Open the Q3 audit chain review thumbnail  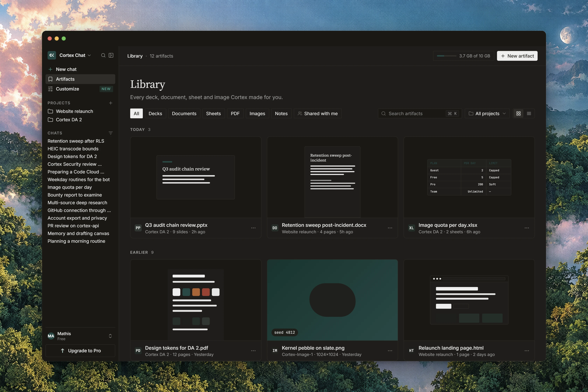[x=196, y=177]
